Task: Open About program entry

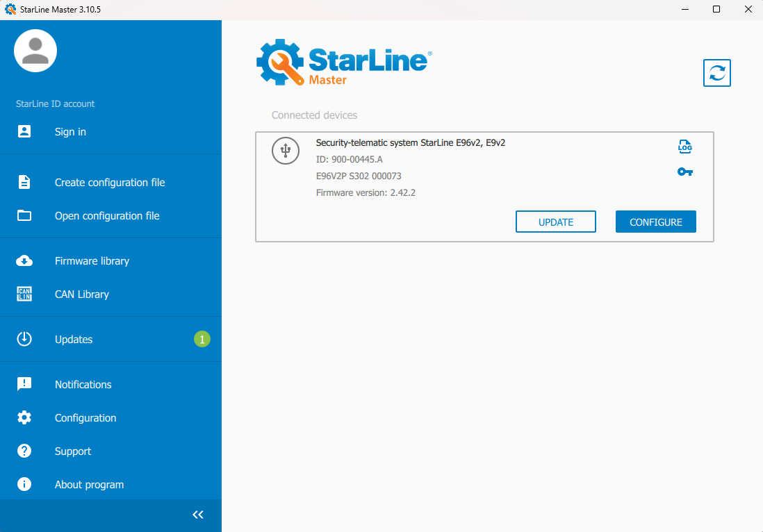Action: point(89,485)
